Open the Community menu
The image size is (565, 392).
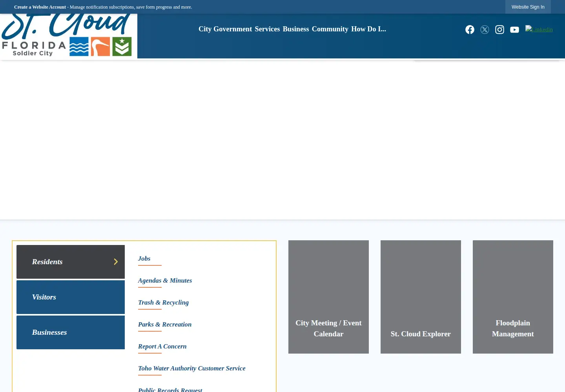(330, 29)
